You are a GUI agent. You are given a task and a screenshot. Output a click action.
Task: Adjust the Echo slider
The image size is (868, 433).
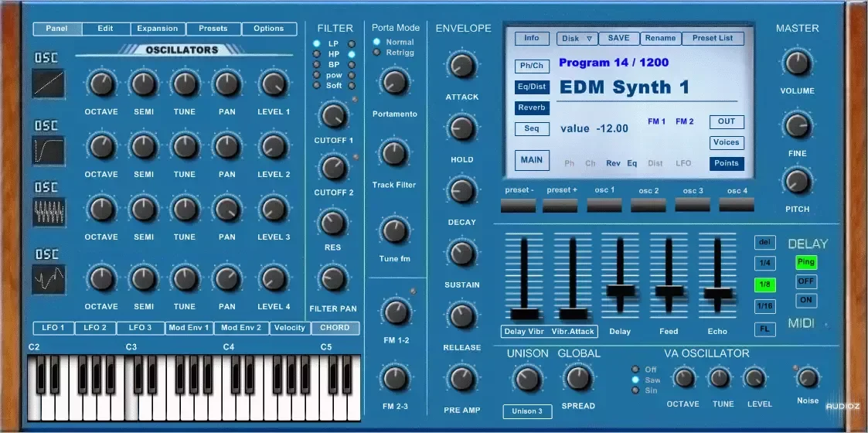(x=717, y=293)
